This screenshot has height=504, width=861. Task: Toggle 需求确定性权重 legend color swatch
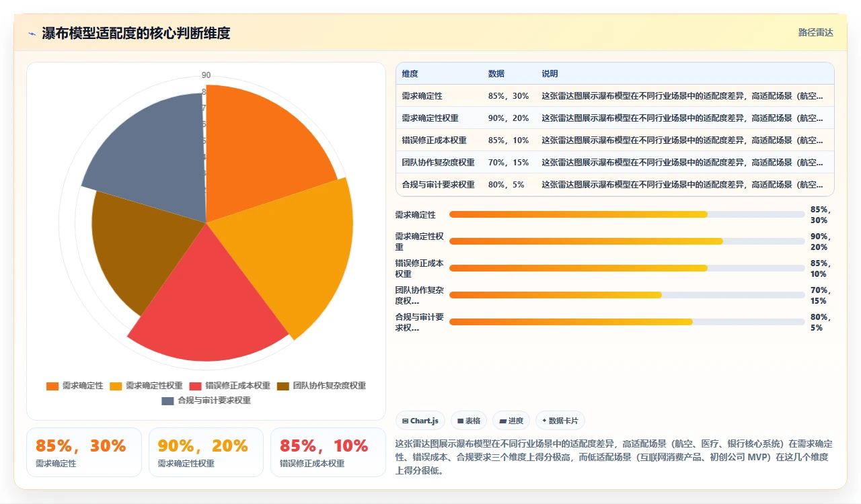click(x=116, y=386)
